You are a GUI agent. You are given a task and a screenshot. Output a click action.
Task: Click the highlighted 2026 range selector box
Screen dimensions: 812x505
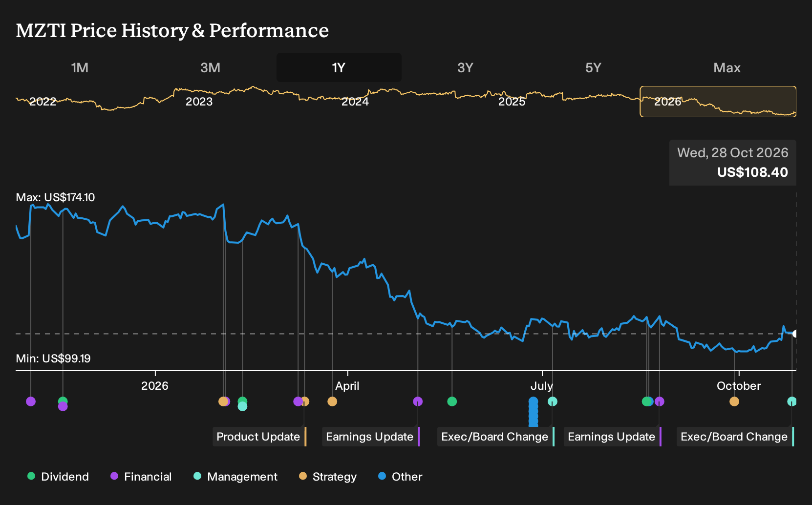[718, 102]
